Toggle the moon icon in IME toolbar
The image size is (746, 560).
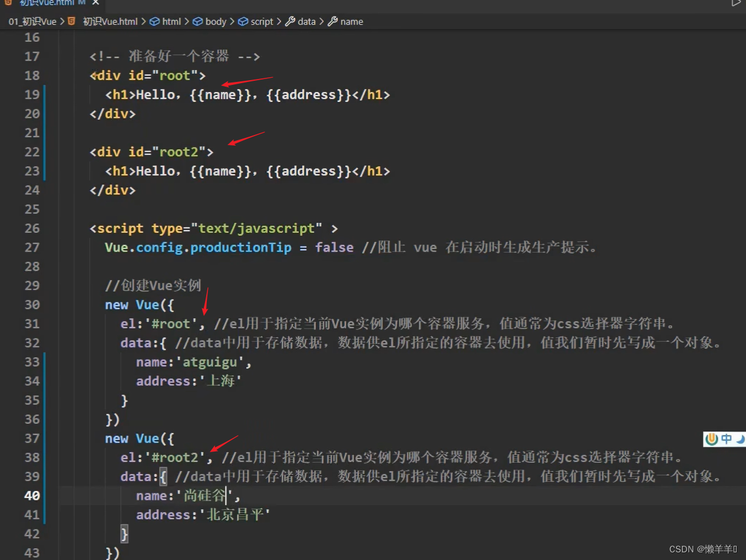tap(740, 439)
